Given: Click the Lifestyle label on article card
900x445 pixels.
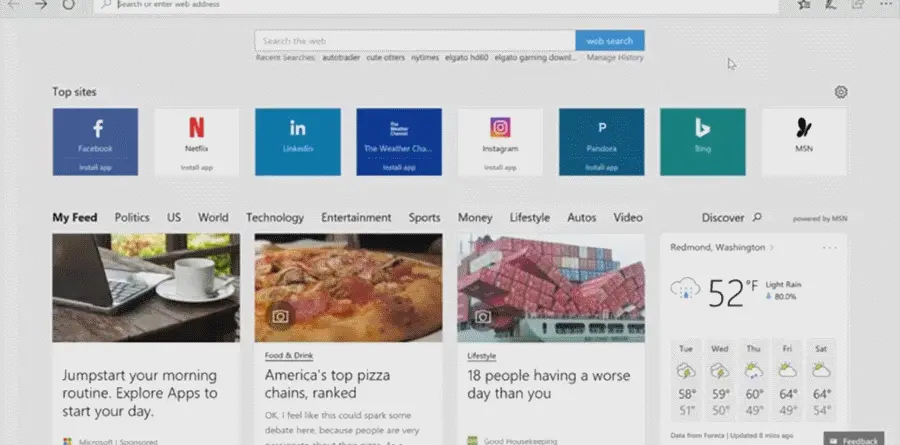Looking at the screenshot, I should pos(481,356).
